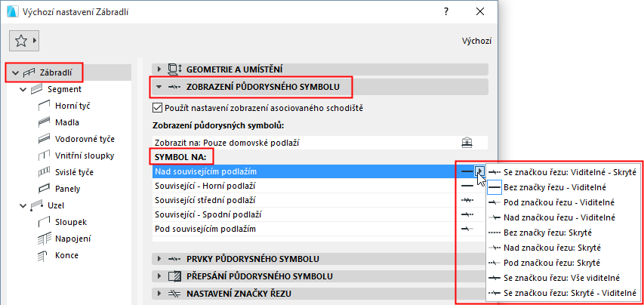This screenshot has height=305, width=644.
Task: Click the Vnitřní sloupky icon
Action: point(44,156)
